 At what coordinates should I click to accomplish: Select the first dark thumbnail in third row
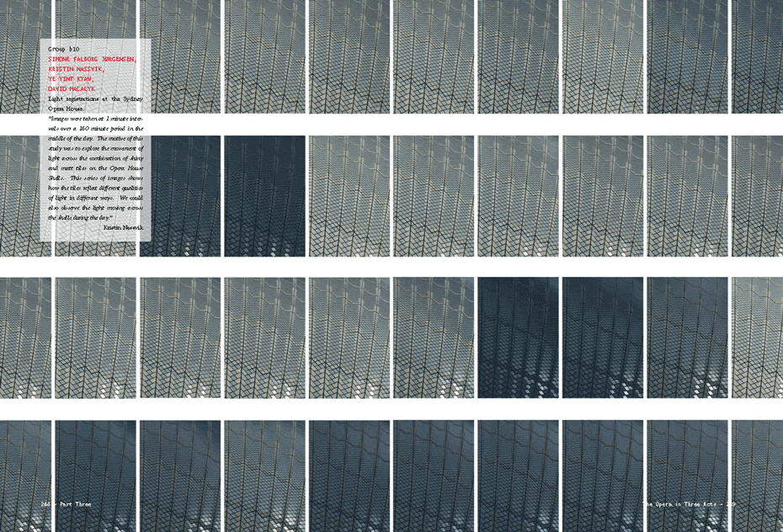[x=518, y=338]
